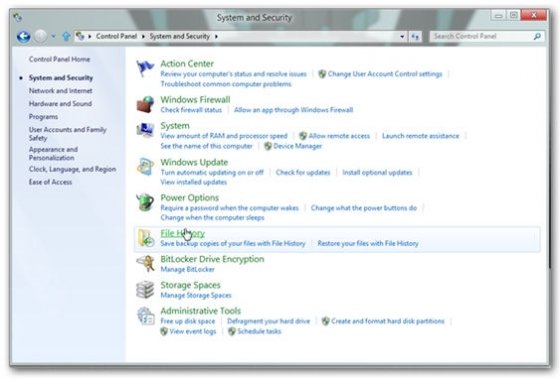Open Change User Account Control settings

[x=385, y=74]
